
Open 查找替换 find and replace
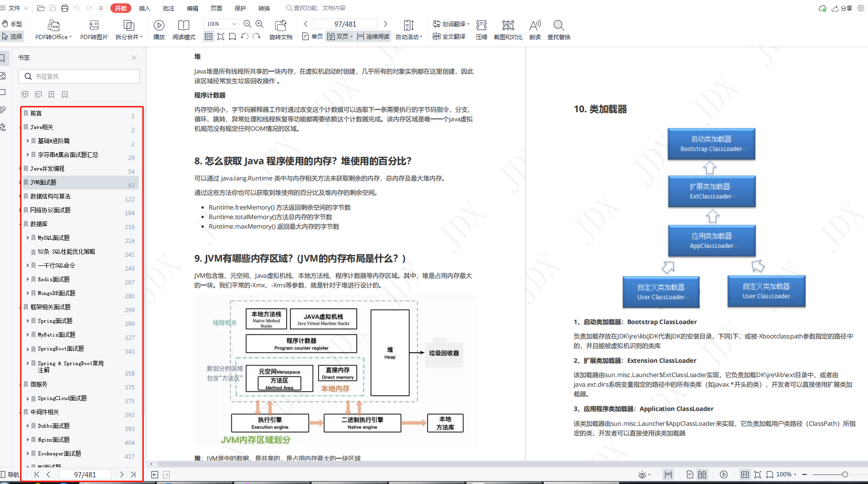(x=559, y=30)
